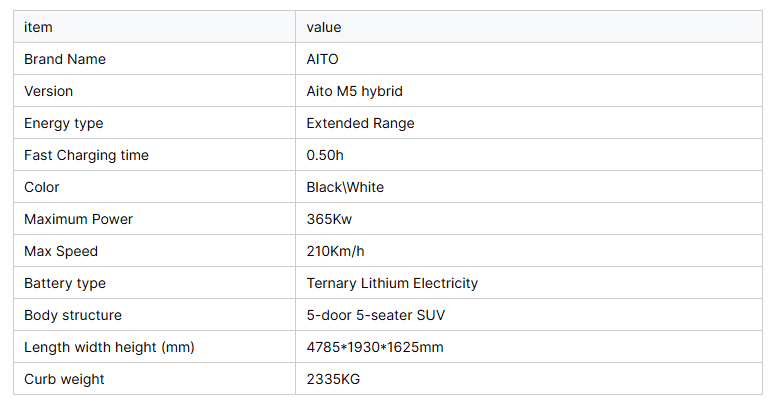Select the 'Fast Charging time' cell
The image size is (775, 406).
tap(86, 155)
